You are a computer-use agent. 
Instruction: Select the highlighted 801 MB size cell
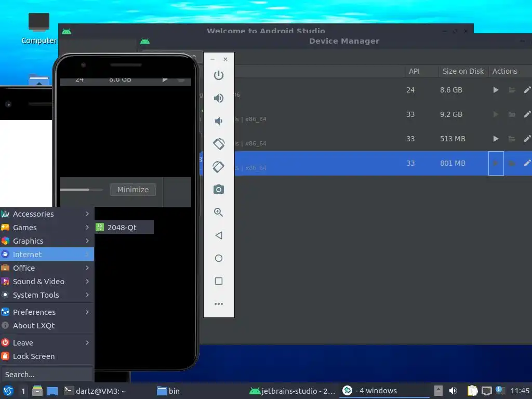[x=453, y=163]
